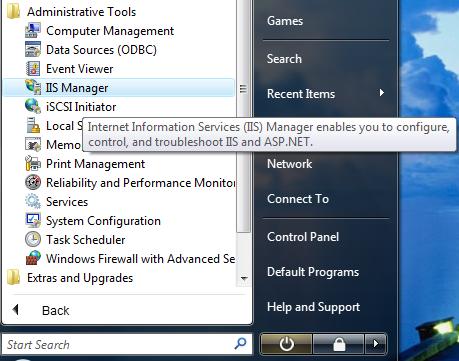Collapse the Administrative Tools folder label
Screen dimensions: 459x361
82,12
